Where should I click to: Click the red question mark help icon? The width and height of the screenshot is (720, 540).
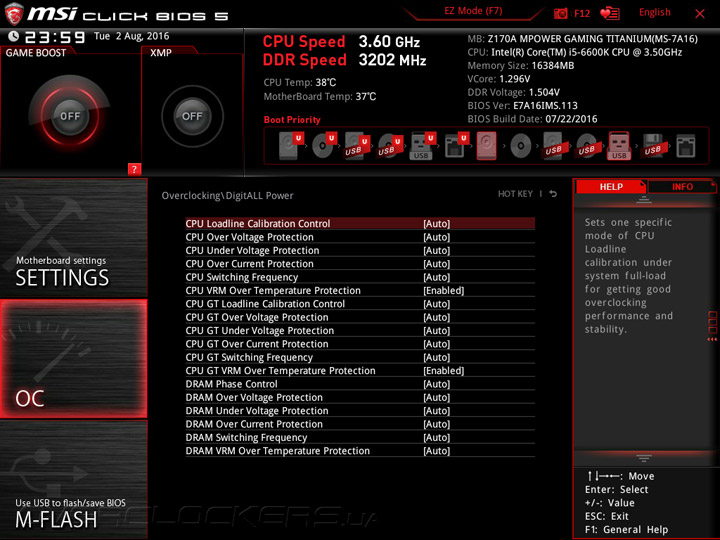click(134, 169)
